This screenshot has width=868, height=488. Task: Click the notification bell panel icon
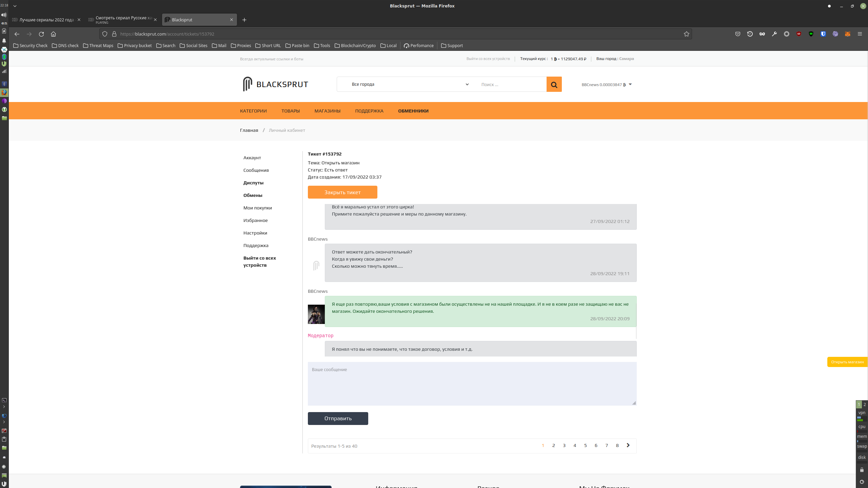4,41
